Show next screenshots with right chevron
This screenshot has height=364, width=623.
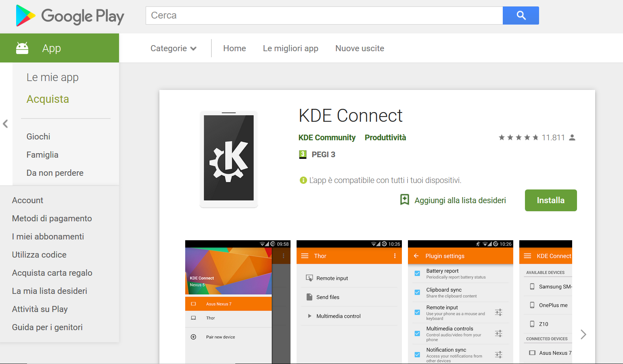(x=583, y=334)
